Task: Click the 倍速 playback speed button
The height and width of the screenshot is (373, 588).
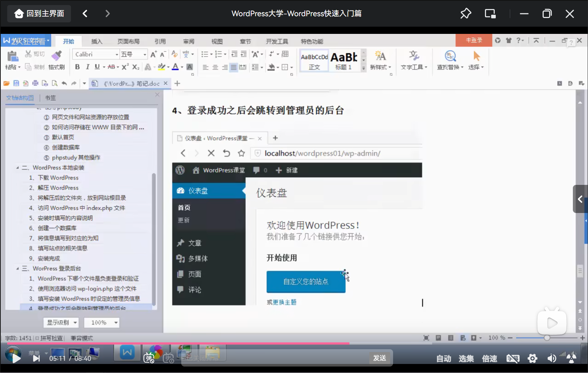Action: (490, 359)
